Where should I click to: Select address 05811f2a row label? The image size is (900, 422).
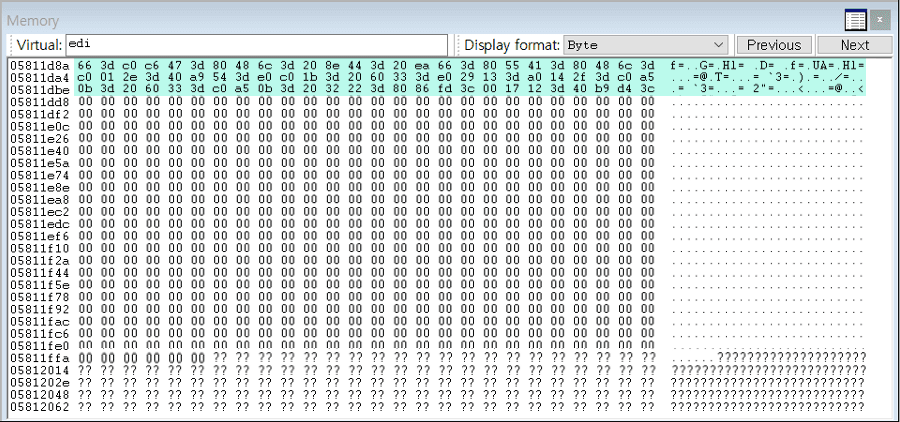(x=40, y=260)
